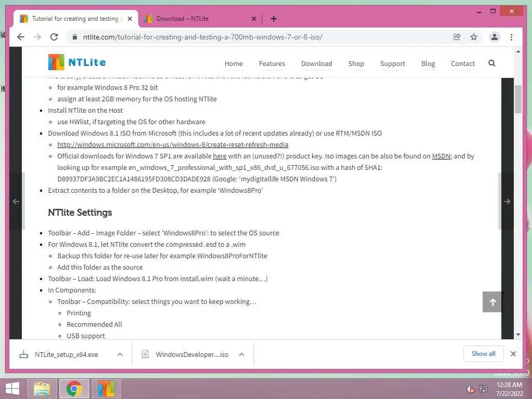Click the lock icon in the address bar

[x=75, y=37]
